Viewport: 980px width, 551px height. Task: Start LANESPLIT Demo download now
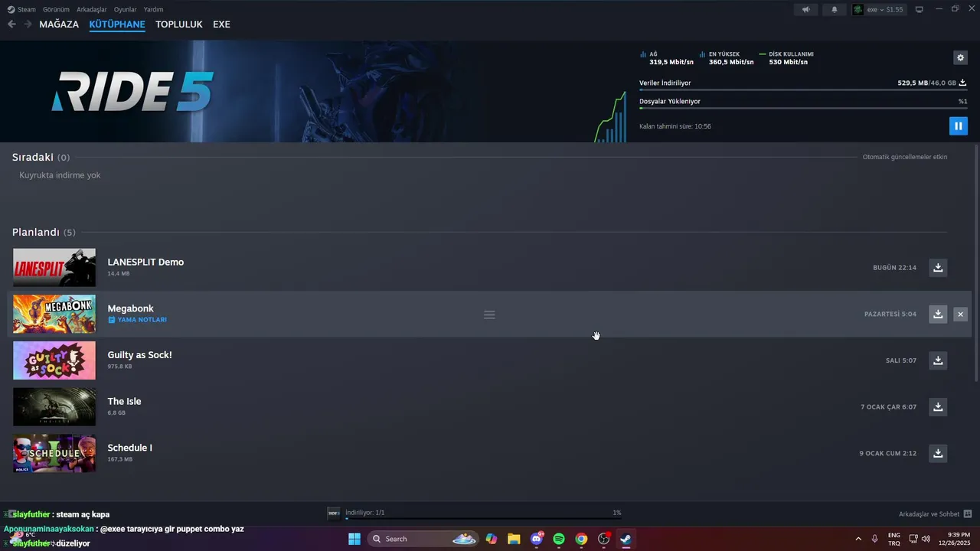coord(938,267)
